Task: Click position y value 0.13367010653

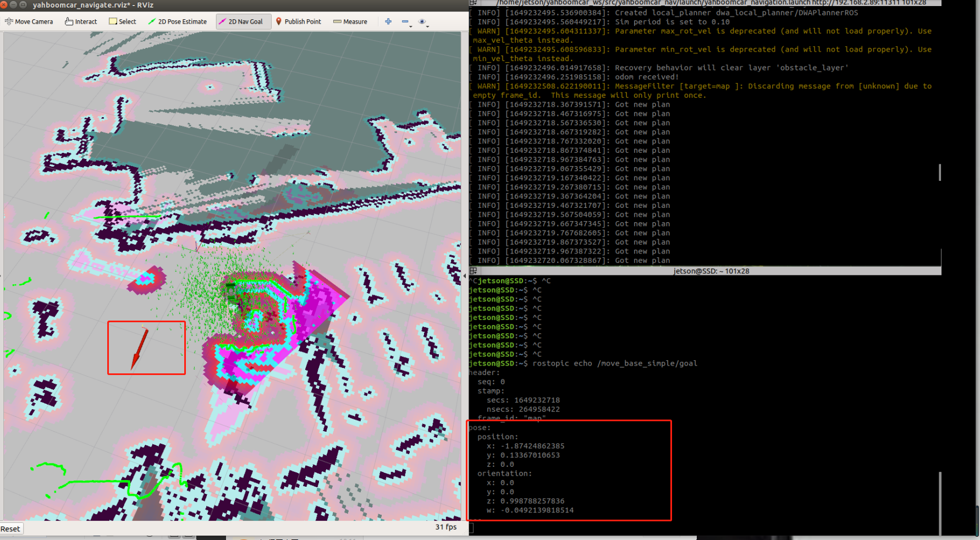Action: point(530,455)
